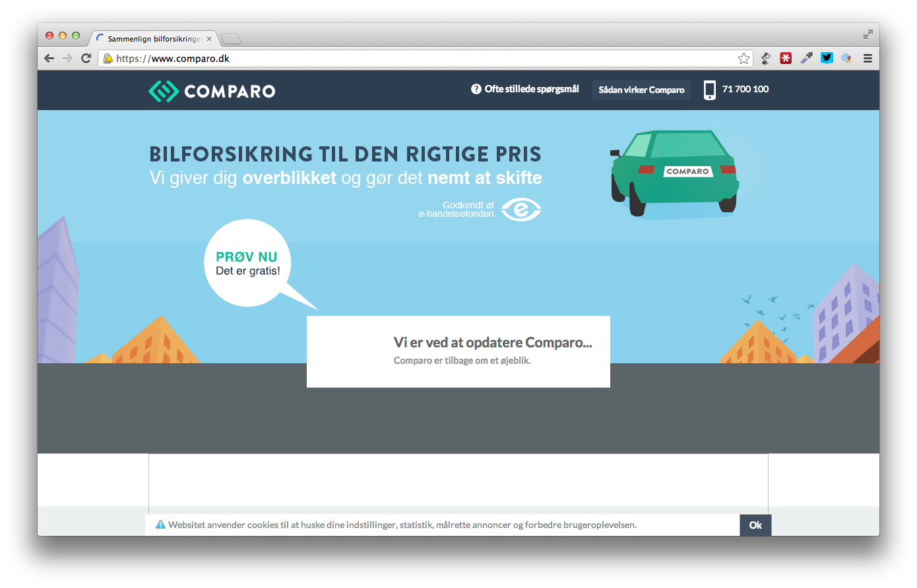Activate the eyedropper color picker extension
Screen dimensions: 917x588
click(806, 59)
